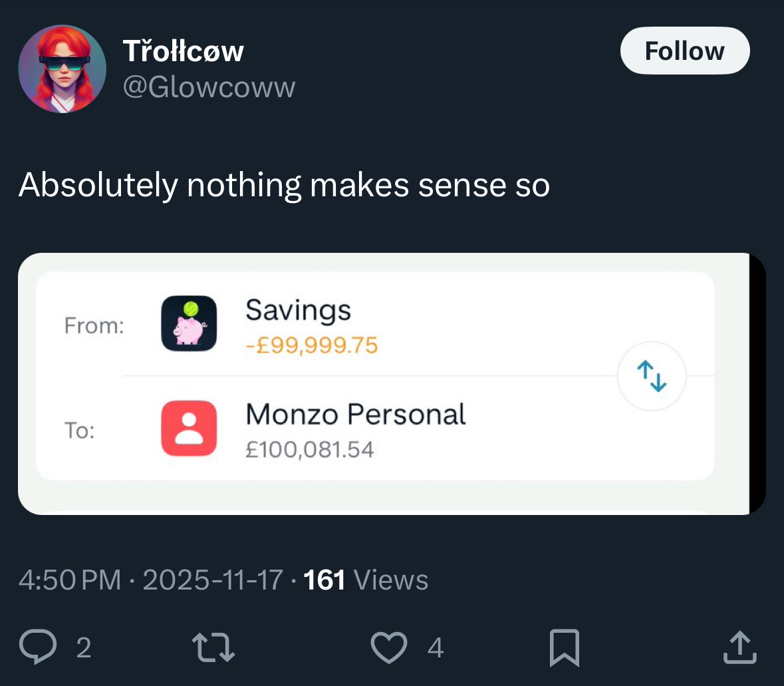Screen dimensions: 784x686
Task: Open the reply comment icon
Action: (x=37, y=647)
